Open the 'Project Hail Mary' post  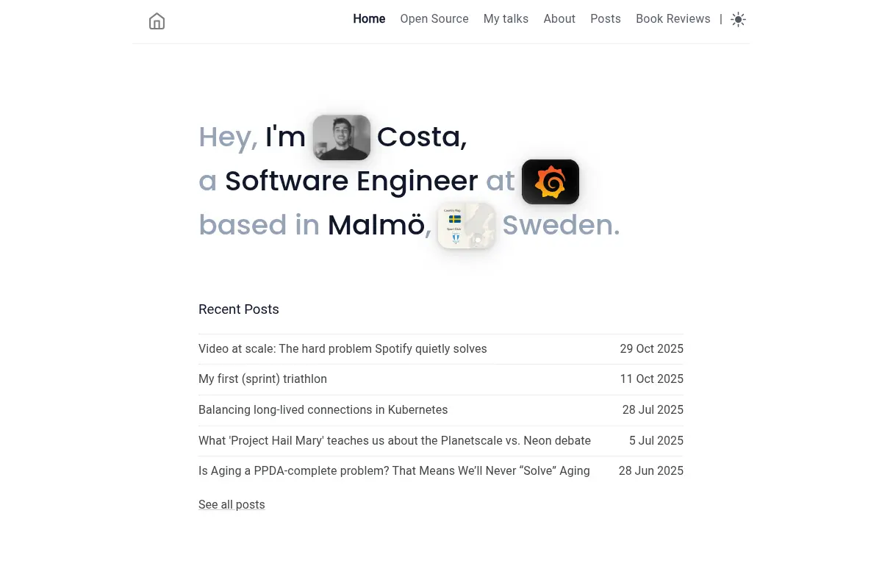tap(395, 441)
